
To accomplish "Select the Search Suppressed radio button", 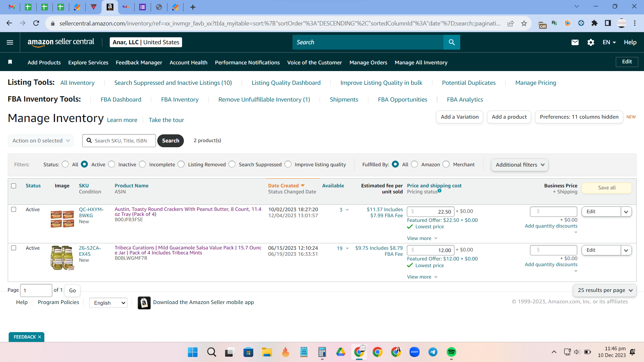I will click(x=232, y=164).
